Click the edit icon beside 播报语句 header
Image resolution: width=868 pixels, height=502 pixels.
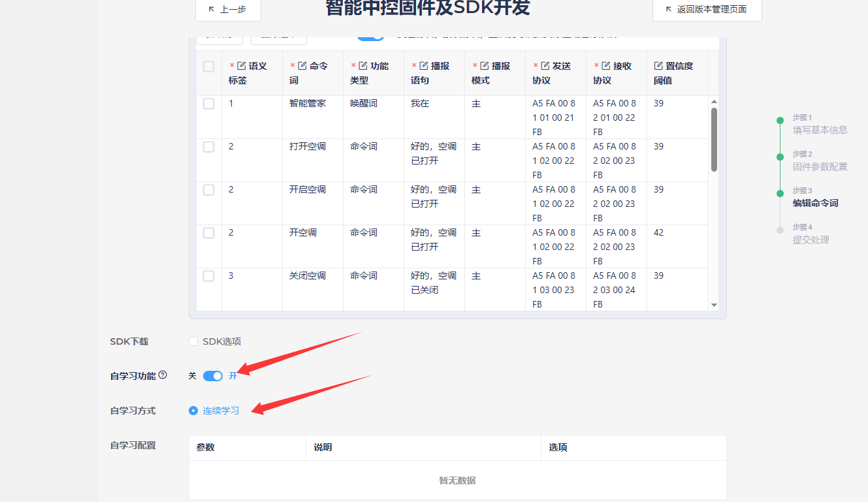point(424,66)
